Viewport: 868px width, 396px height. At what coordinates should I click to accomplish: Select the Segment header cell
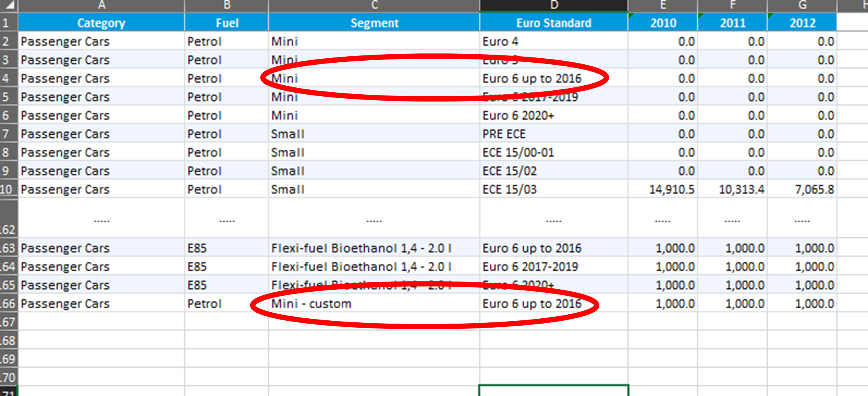click(374, 23)
